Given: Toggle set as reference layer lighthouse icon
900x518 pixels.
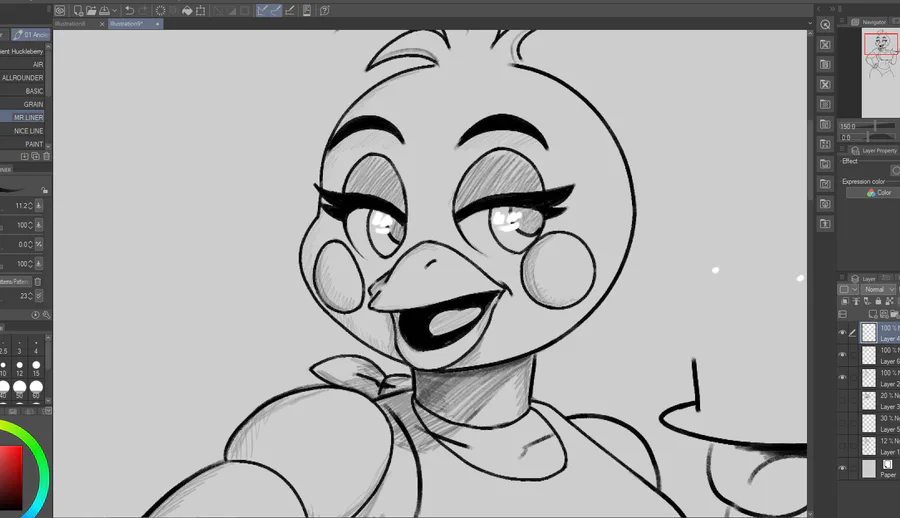Looking at the screenshot, I should (856, 301).
